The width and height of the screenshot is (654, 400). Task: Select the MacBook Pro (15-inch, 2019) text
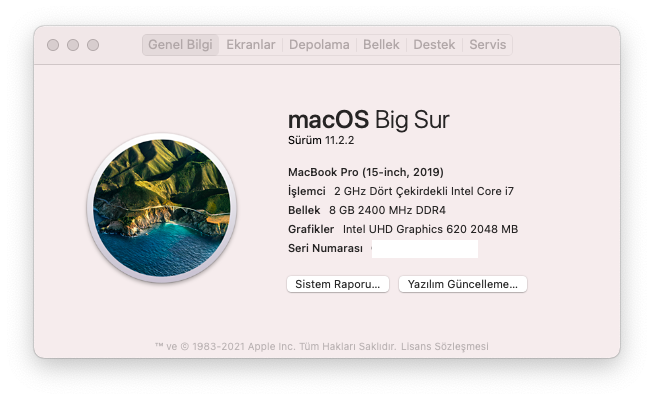(365, 171)
